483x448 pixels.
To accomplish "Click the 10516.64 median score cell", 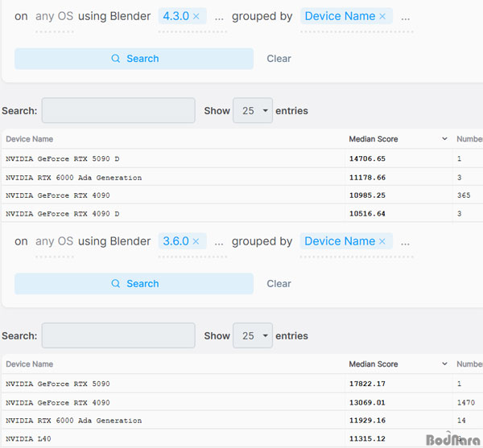I will pos(367,213).
